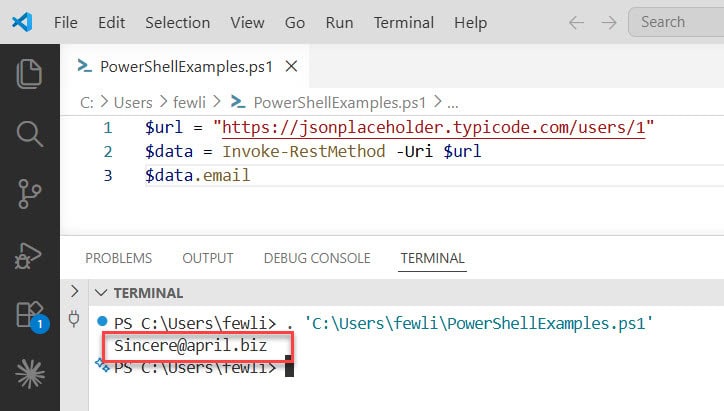Click Invoke-RestMethod on line 2
This screenshot has height=411, width=724.
coord(304,151)
